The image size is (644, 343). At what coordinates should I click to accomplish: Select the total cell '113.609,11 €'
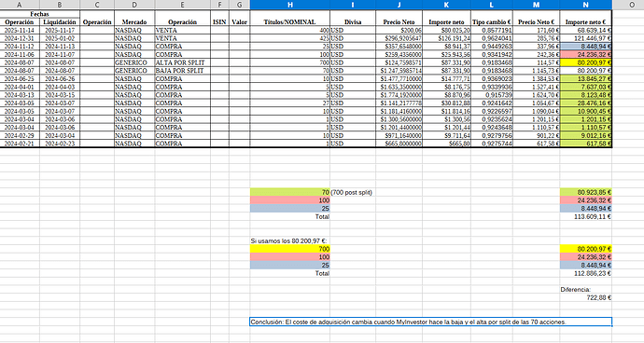tap(586, 216)
